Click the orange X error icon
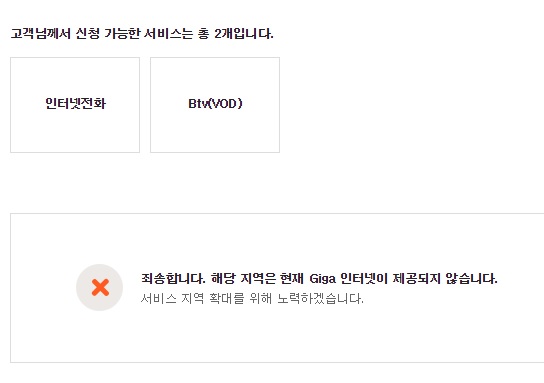 pos(100,288)
